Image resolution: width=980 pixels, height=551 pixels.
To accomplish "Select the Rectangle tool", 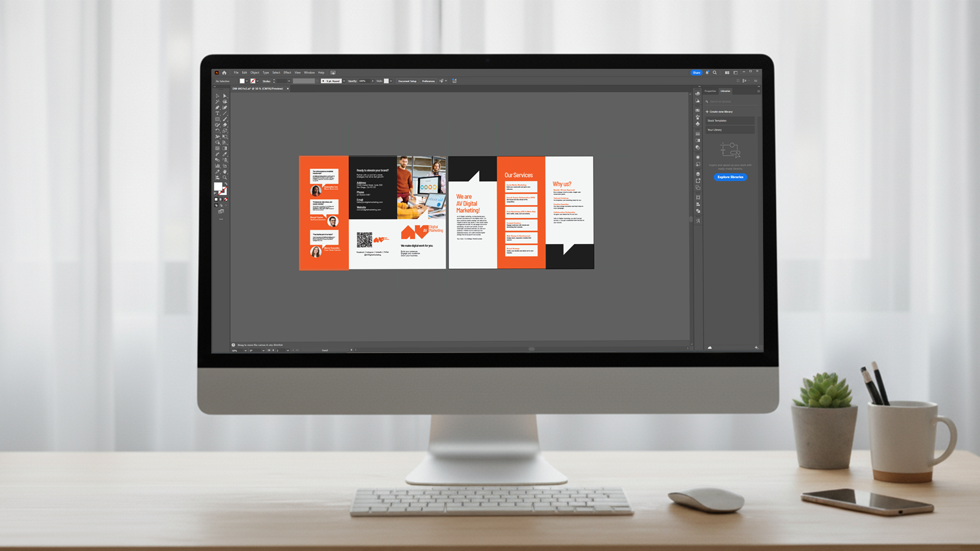I will [x=217, y=119].
